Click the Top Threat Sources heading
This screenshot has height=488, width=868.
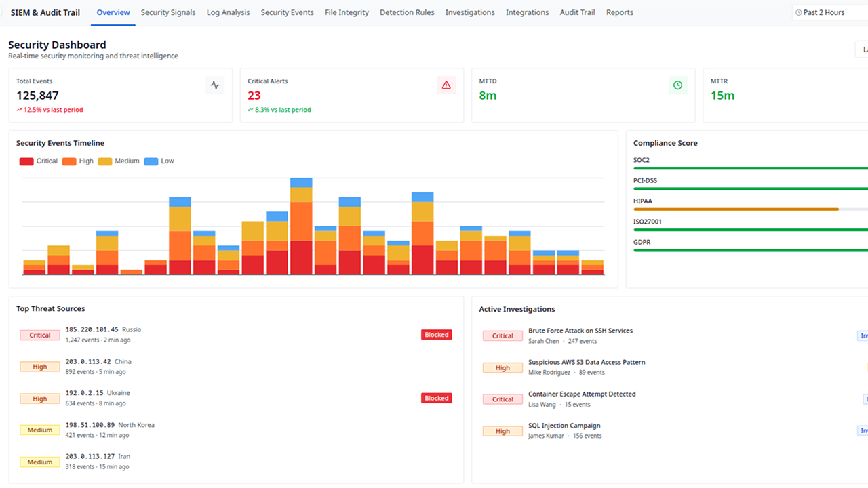point(51,308)
